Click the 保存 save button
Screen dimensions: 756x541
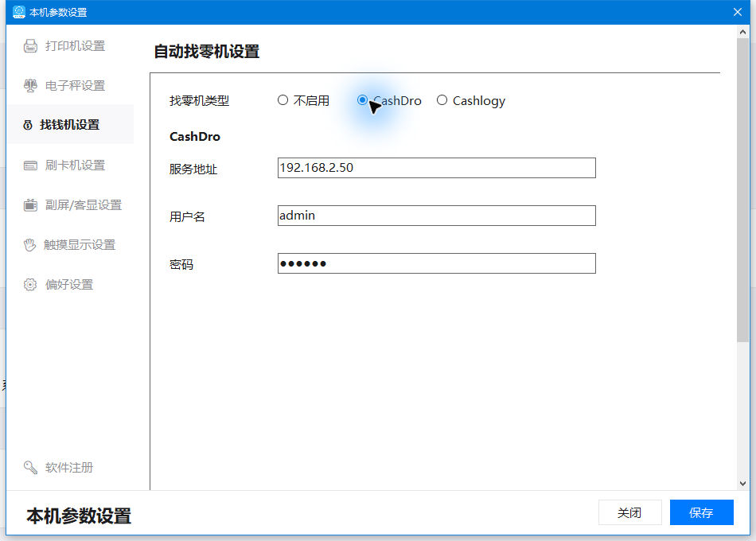click(x=702, y=512)
